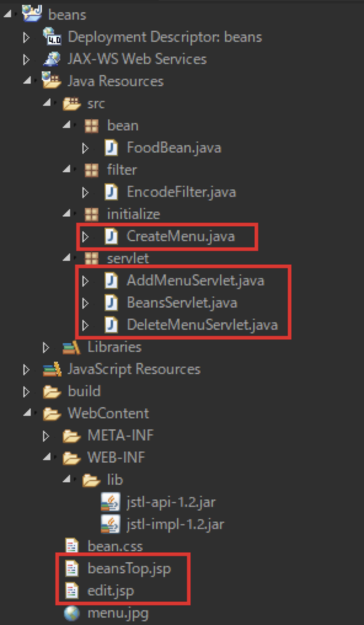Image resolution: width=364 pixels, height=625 pixels.
Task: Click the beansTop.jsp file icon
Action: click(x=73, y=568)
